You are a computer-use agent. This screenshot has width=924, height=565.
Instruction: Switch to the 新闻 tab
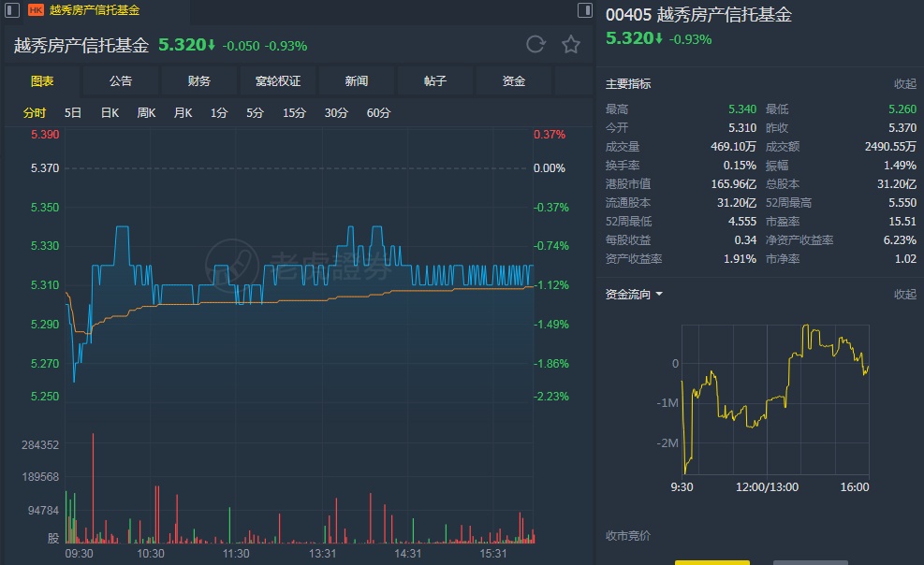point(356,81)
